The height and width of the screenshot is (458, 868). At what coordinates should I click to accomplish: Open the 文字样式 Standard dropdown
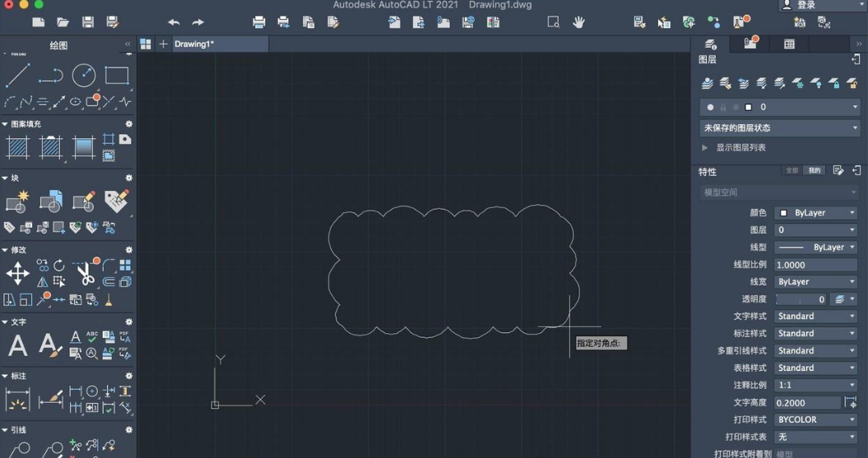click(816, 317)
